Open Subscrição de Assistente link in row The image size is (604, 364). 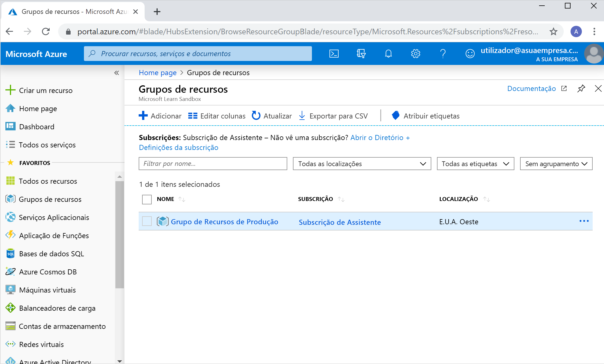(x=340, y=222)
